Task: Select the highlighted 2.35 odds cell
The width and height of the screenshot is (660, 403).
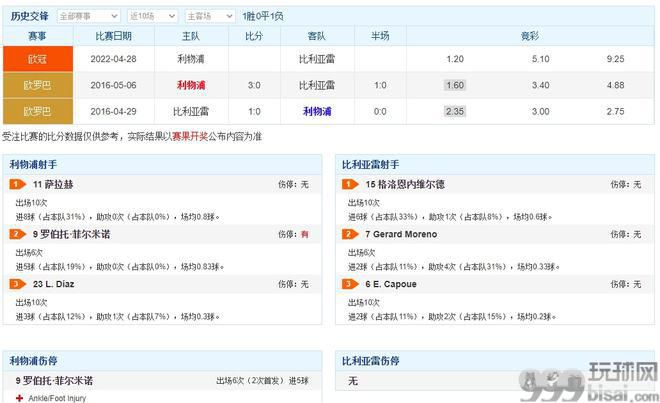Action: click(x=455, y=111)
